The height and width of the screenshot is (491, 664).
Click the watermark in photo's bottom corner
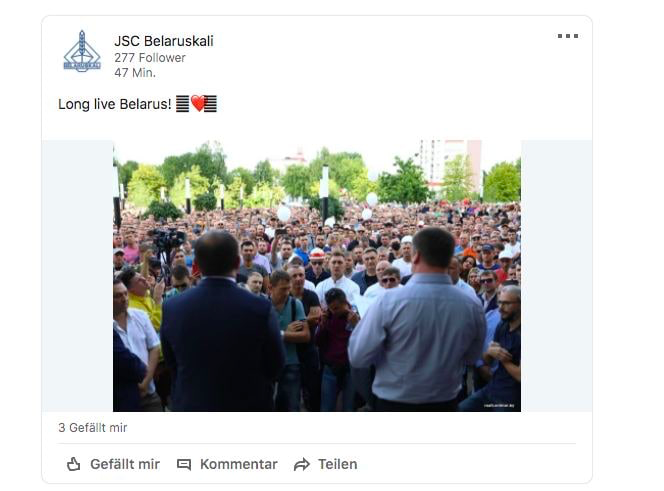point(499,405)
